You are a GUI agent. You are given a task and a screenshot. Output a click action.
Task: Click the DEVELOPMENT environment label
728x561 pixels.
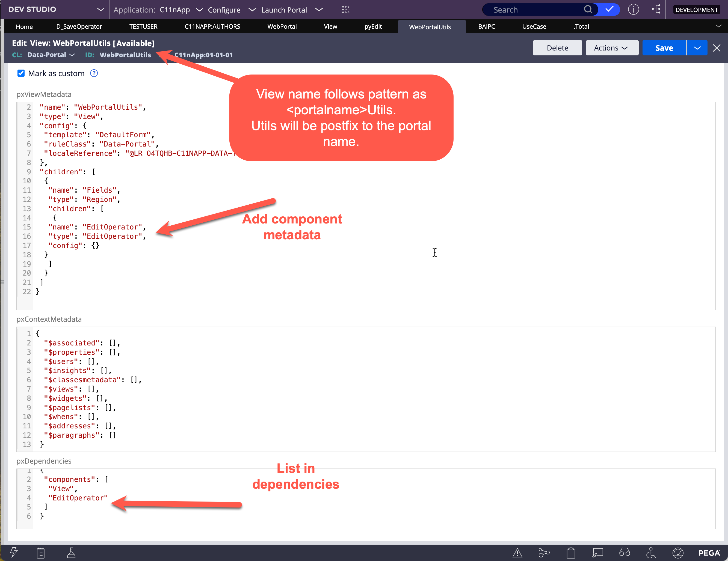point(696,10)
